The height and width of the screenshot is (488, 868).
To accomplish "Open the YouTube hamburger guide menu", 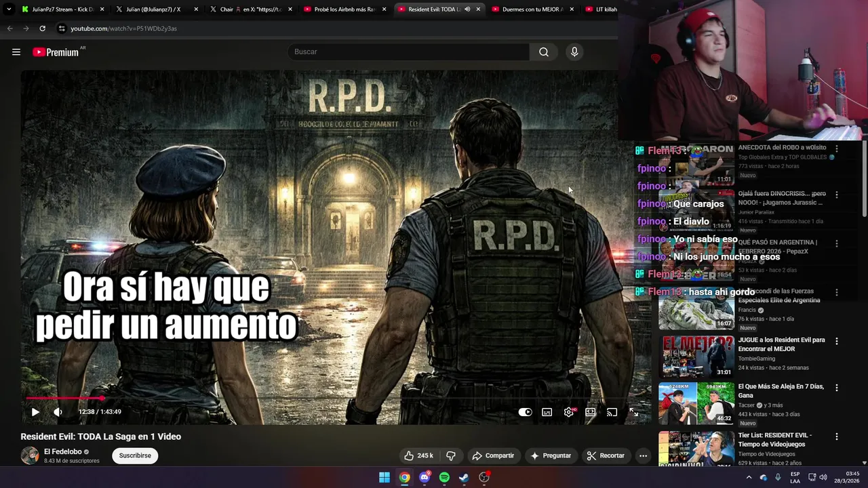I will click(x=16, y=52).
